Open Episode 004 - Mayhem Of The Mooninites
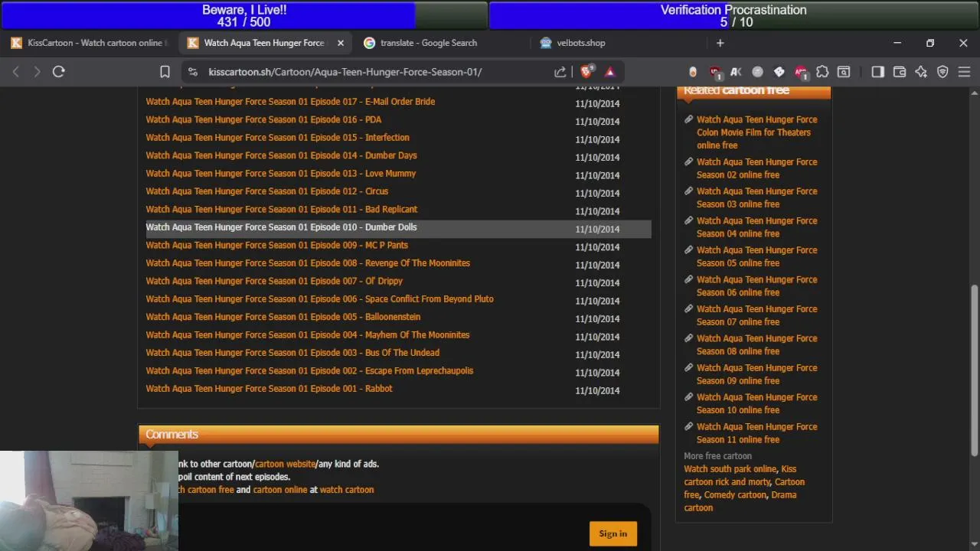The height and width of the screenshot is (551, 980). (308, 335)
